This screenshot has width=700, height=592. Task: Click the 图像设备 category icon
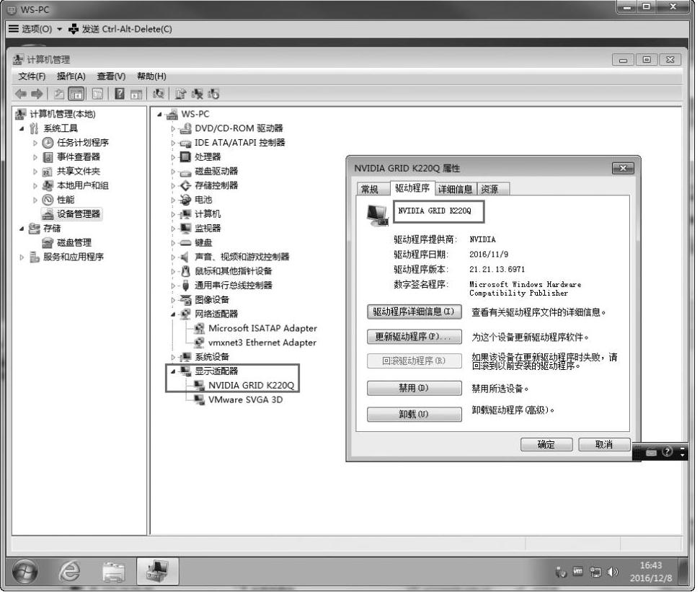[185, 299]
